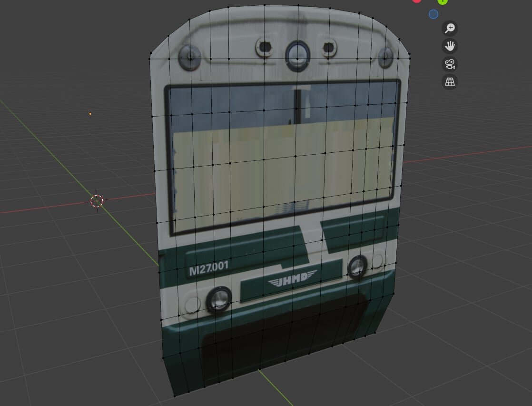Click the red X axis gizmo circle
The height and width of the screenshot is (406, 532).
417,1
